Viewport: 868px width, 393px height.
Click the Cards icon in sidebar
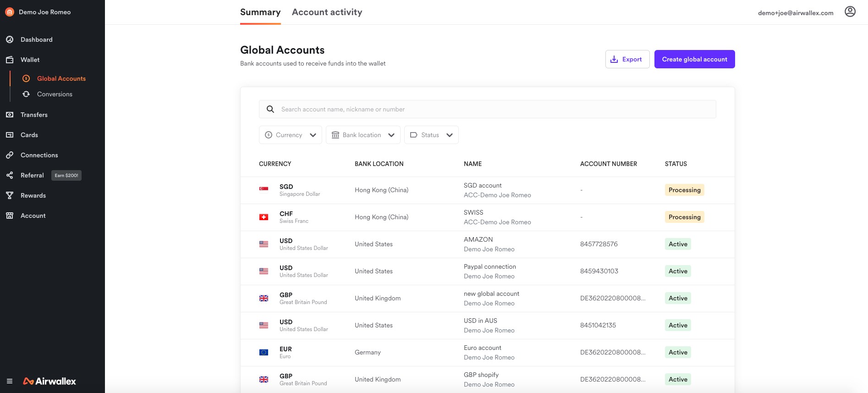(x=10, y=135)
